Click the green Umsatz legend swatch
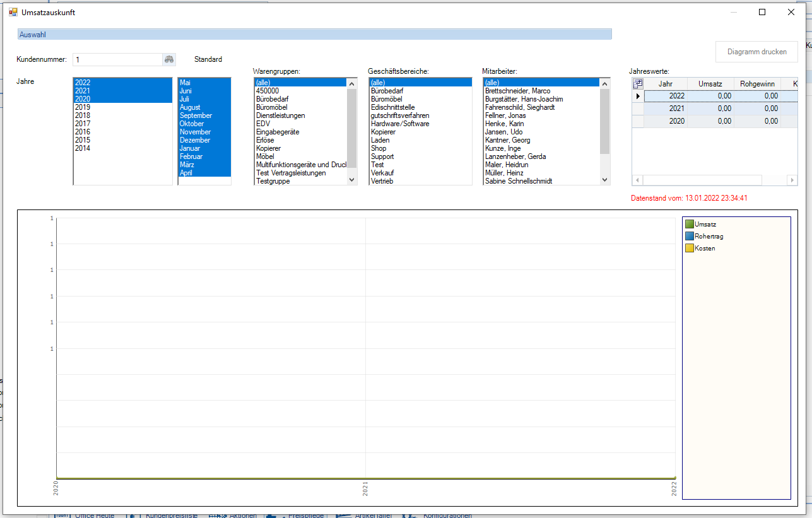Image resolution: width=812 pixels, height=518 pixels. click(689, 224)
